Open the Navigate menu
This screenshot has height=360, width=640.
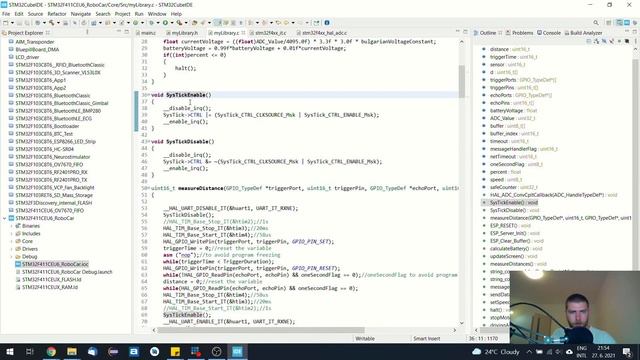(x=81, y=13)
